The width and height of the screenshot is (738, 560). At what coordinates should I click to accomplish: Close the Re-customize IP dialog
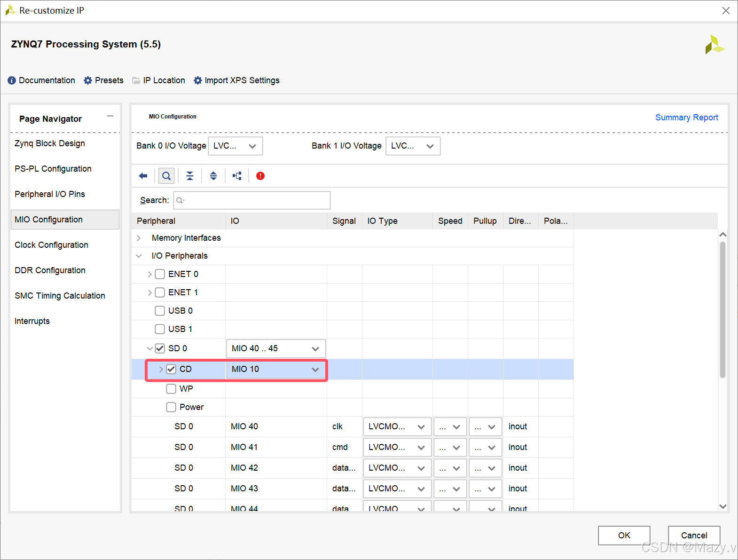[x=726, y=10]
